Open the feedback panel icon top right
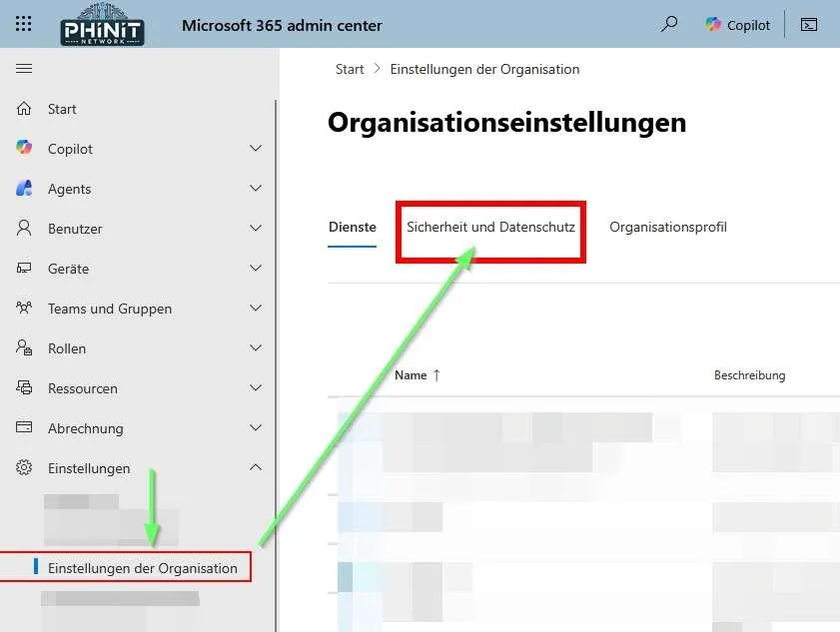This screenshot has height=632, width=840. tap(809, 24)
